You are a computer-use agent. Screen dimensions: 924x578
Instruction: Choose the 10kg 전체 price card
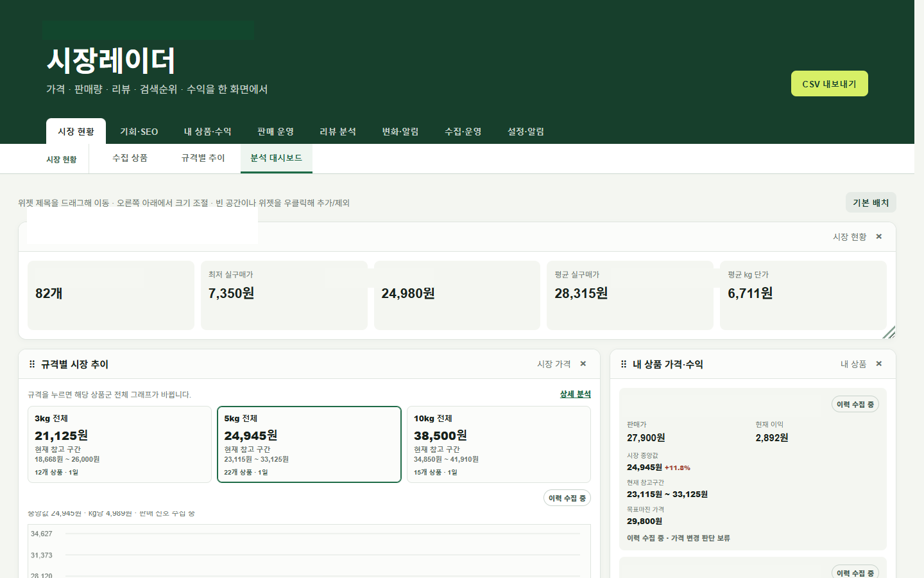499,444
